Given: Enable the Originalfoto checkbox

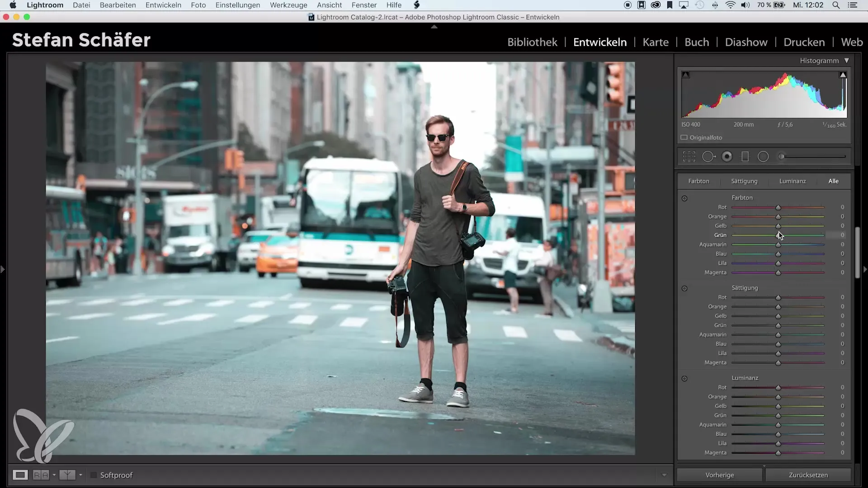Looking at the screenshot, I should click(684, 138).
